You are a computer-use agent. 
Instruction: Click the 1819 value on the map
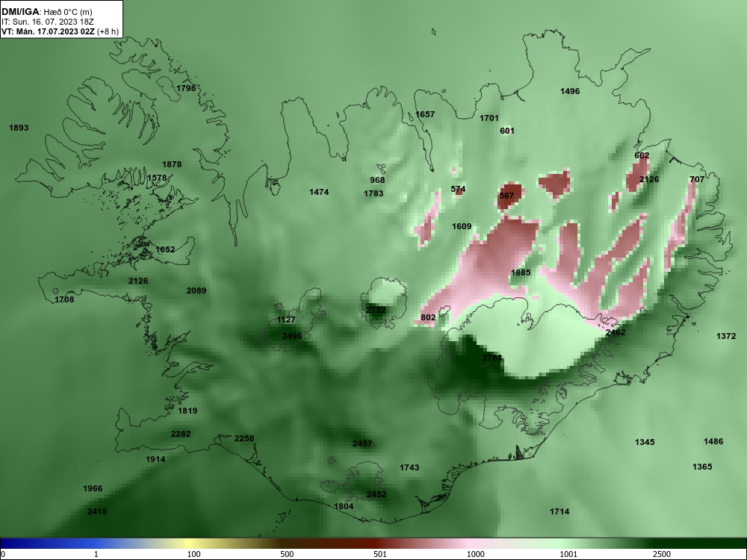pyautogui.click(x=187, y=411)
